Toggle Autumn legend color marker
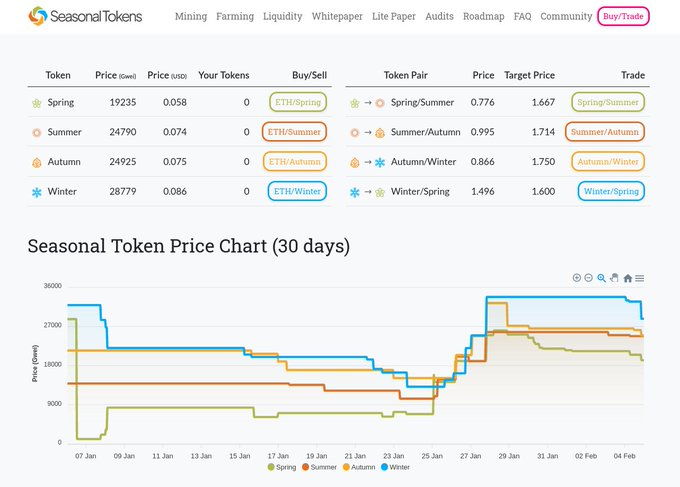Image resolution: width=680 pixels, height=487 pixels. [346, 467]
